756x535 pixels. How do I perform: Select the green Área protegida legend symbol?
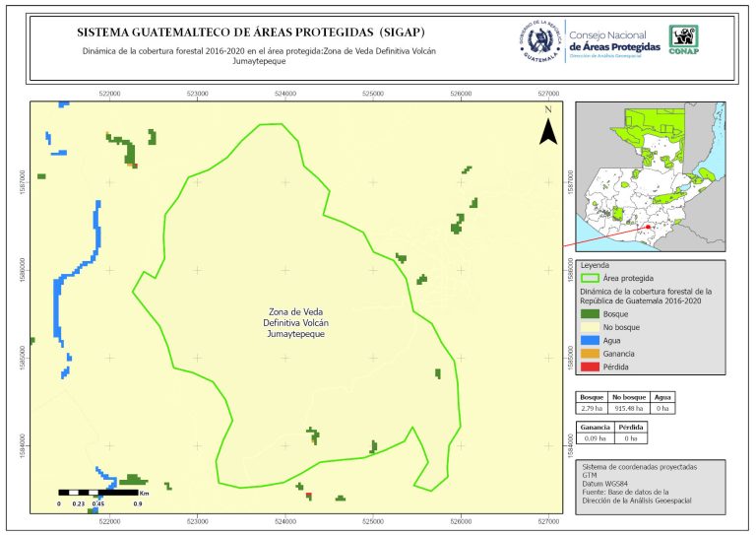(x=590, y=279)
